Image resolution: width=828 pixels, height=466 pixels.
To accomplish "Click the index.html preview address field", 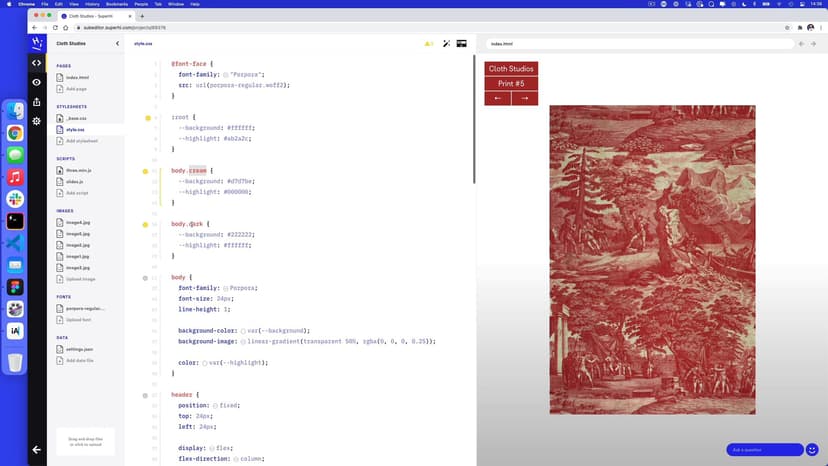I will tap(640, 44).
